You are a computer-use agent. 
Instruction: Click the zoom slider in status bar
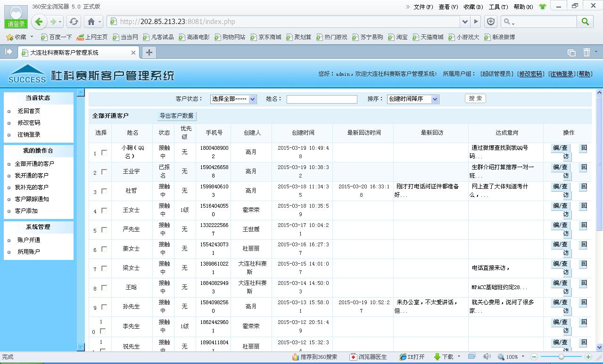[x=561, y=357]
